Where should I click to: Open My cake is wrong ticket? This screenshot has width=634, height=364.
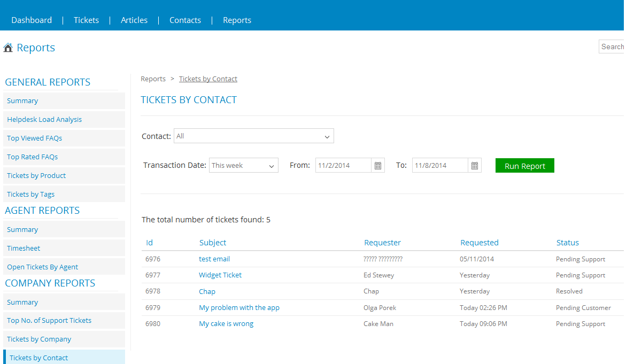227,323
